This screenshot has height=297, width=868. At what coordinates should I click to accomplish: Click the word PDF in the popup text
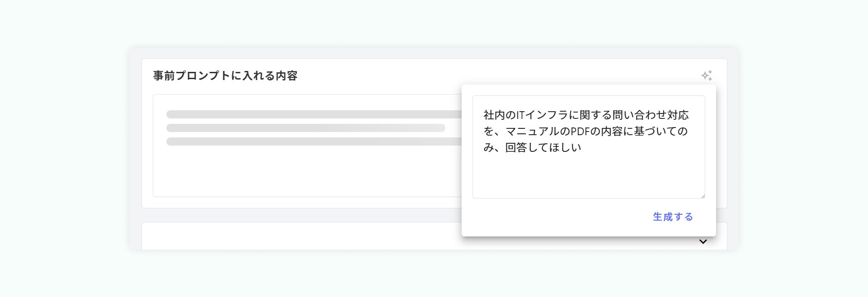pyautogui.click(x=581, y=132)
